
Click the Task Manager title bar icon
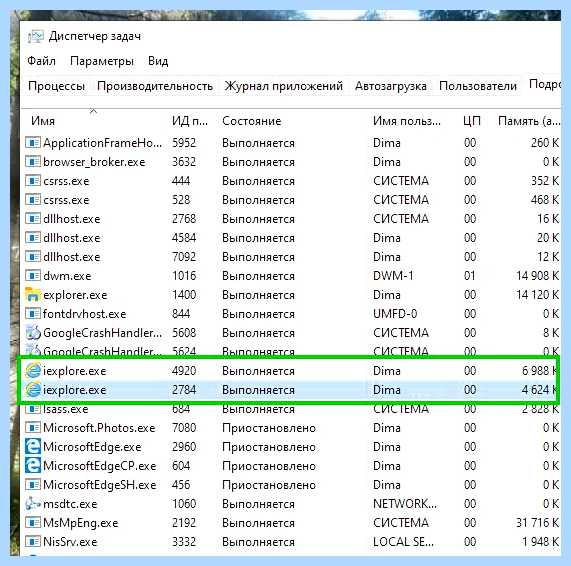point(35,36)
